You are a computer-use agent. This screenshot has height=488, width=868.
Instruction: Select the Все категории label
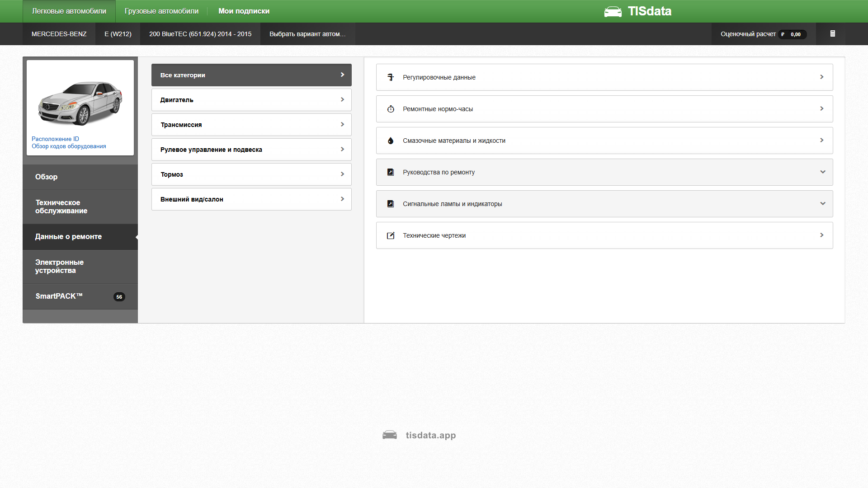183,75
